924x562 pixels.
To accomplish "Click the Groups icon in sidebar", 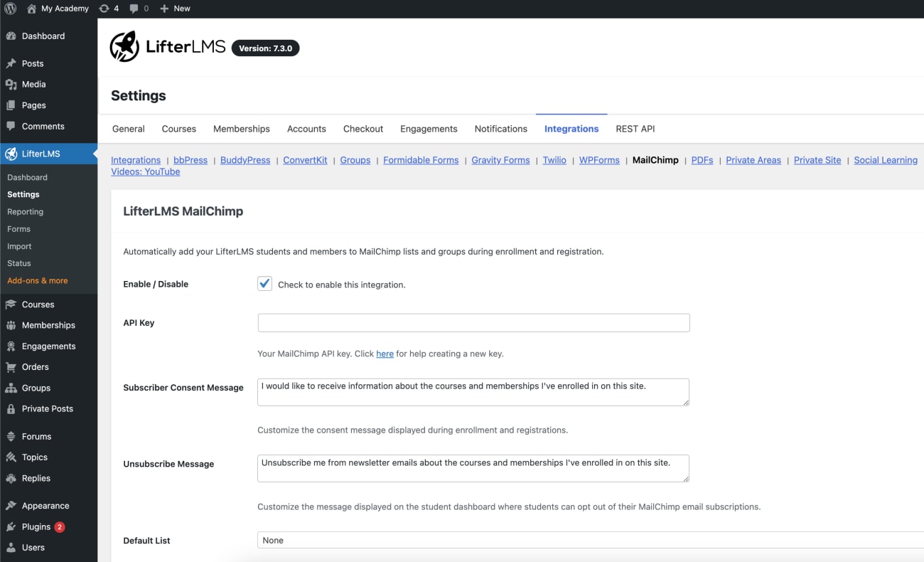I will tap(11, 388).
